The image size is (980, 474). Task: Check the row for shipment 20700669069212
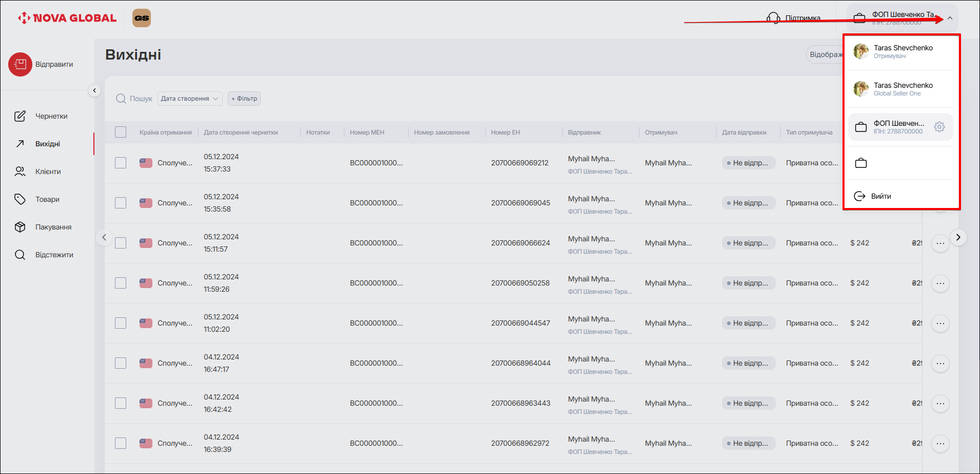click(x=121, y=163)
